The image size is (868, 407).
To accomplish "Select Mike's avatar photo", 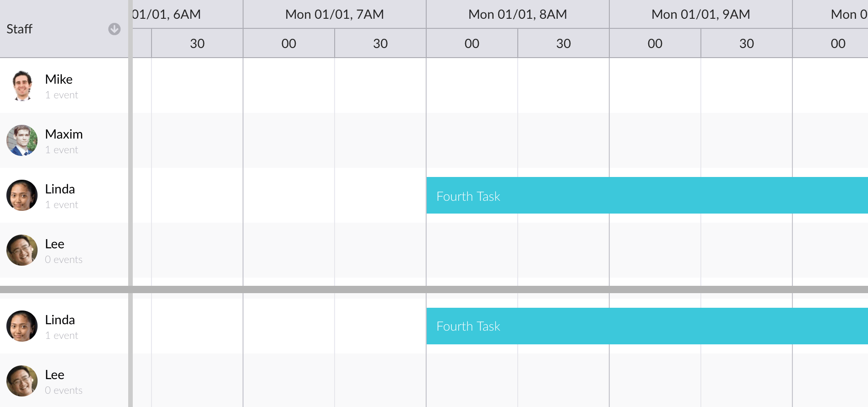I will [x=22, y=86].
